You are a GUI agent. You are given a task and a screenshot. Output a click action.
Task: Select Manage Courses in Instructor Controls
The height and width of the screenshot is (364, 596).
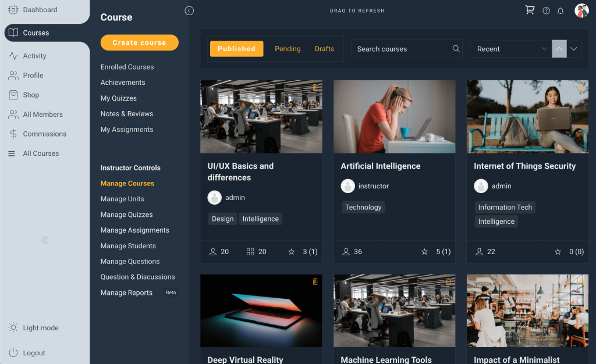[127, 183]
